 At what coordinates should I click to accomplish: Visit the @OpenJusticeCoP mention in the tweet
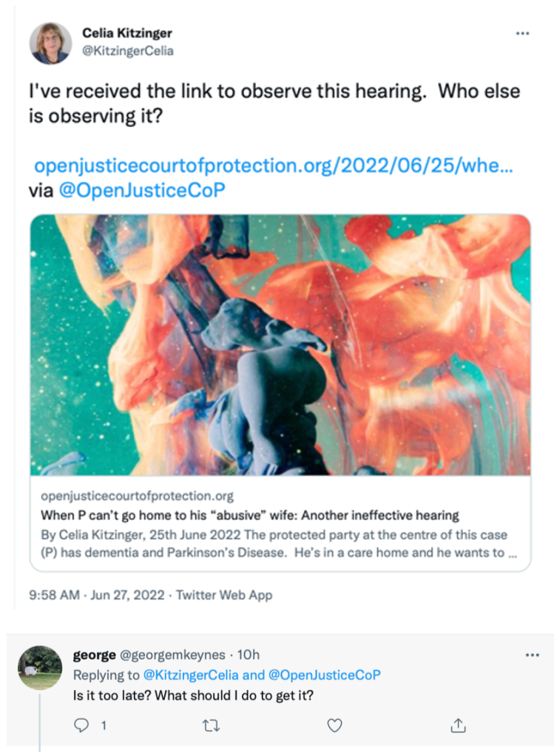[141, 190]
